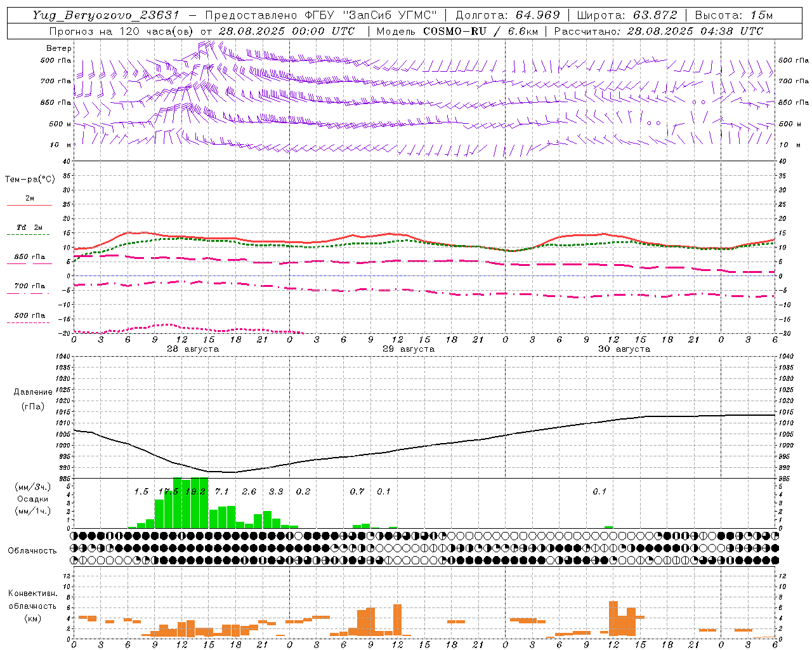Click the 2м temperature legend entry

30,199
